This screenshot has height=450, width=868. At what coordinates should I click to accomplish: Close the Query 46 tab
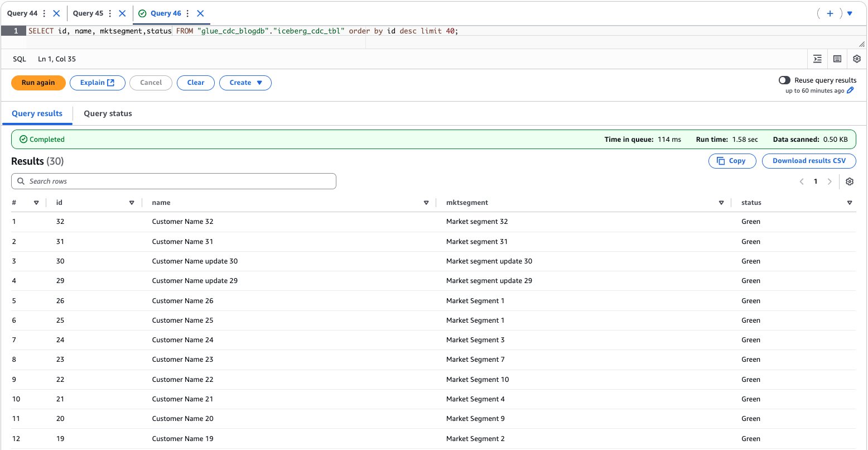click(200, 13)
